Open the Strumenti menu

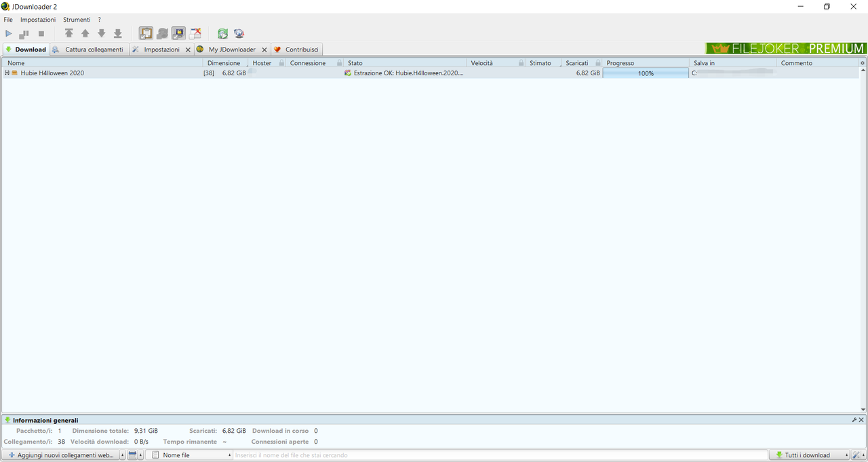[x=77, y=20]
